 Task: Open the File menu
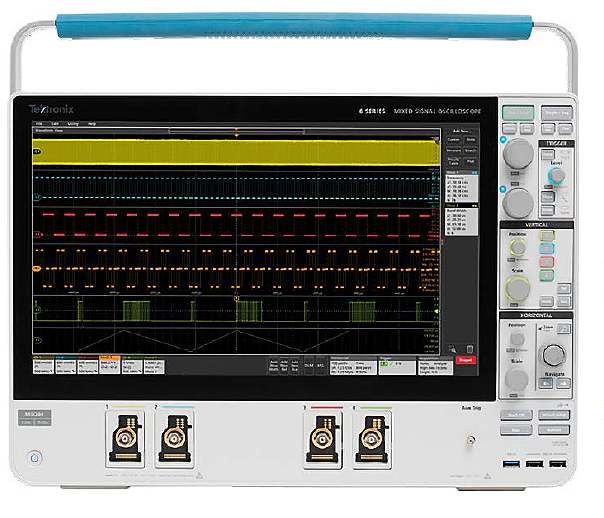click(x=40, y=123)
